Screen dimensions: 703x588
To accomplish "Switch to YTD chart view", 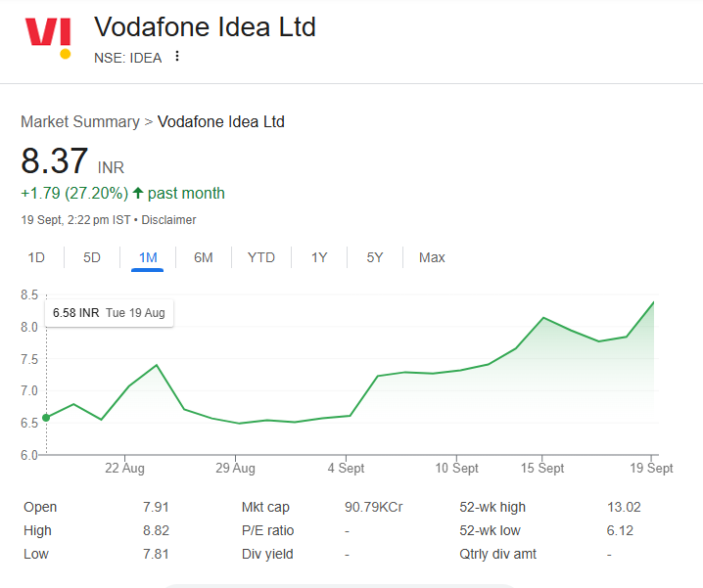I will click(x=261, y=257).
